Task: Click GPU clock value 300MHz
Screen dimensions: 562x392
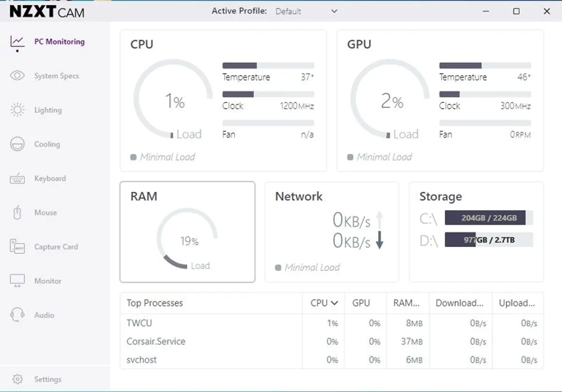Action: tap(515, 106)
